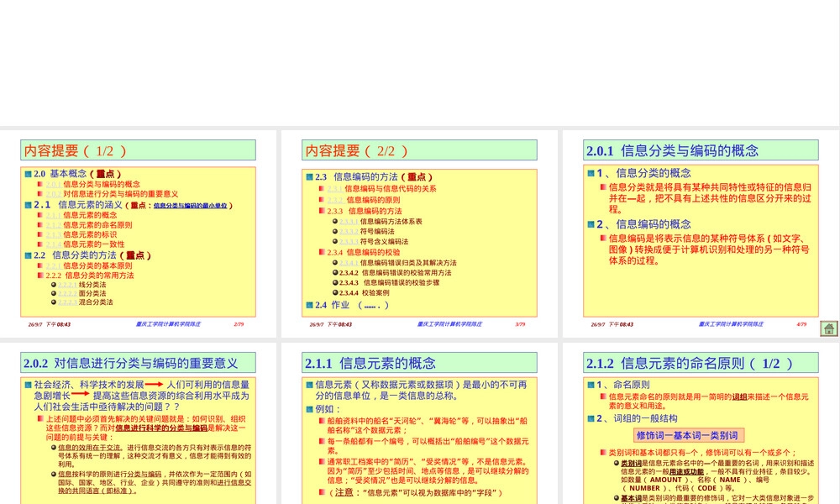Viewport: 840px width, 504px height.
Task: Follow the 2.2.2.3 link for 混合分类法
Action: [67, 302]
